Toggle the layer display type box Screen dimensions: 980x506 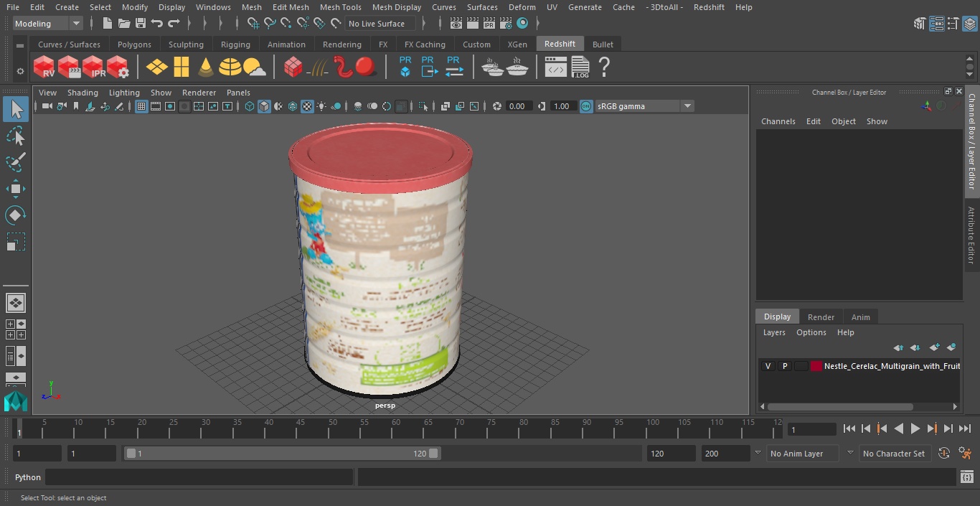(x=801, y=366)
